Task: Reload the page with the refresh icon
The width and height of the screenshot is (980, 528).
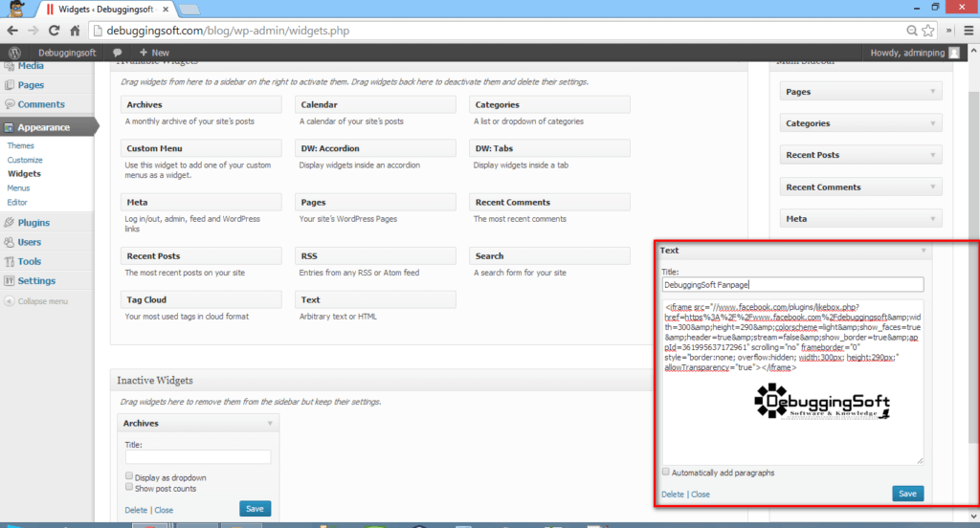Action: (54, 31)
